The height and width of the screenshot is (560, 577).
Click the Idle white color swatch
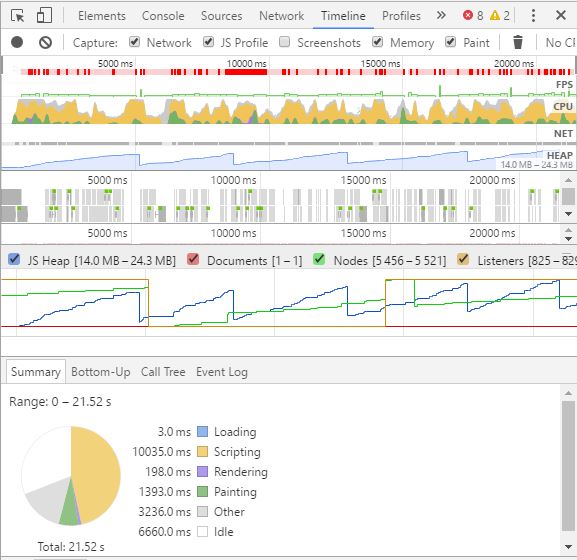point(202,532)
